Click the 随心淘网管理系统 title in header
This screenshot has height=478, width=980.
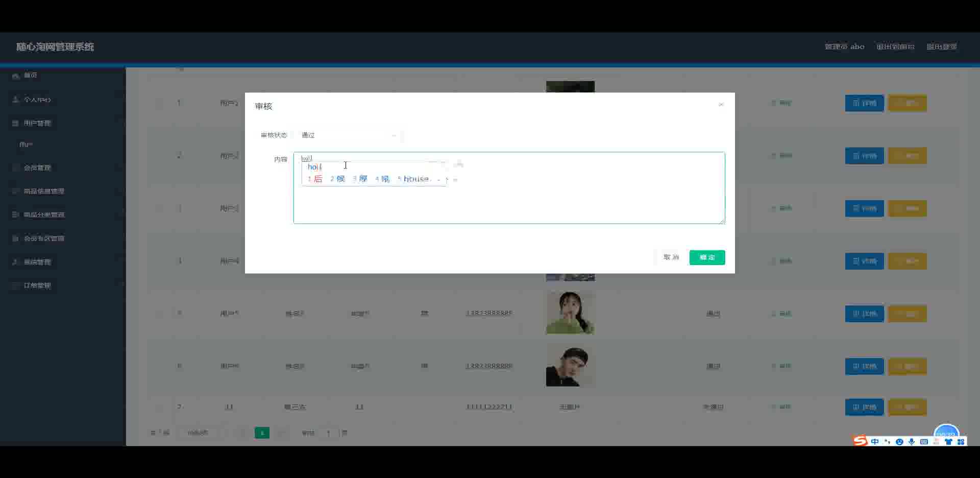55,47
